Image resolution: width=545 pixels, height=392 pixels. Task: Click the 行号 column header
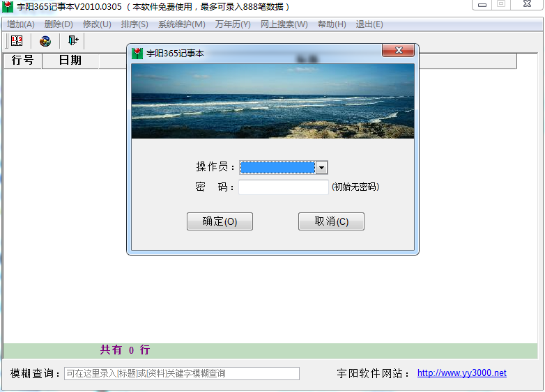(x=22, y=61)
